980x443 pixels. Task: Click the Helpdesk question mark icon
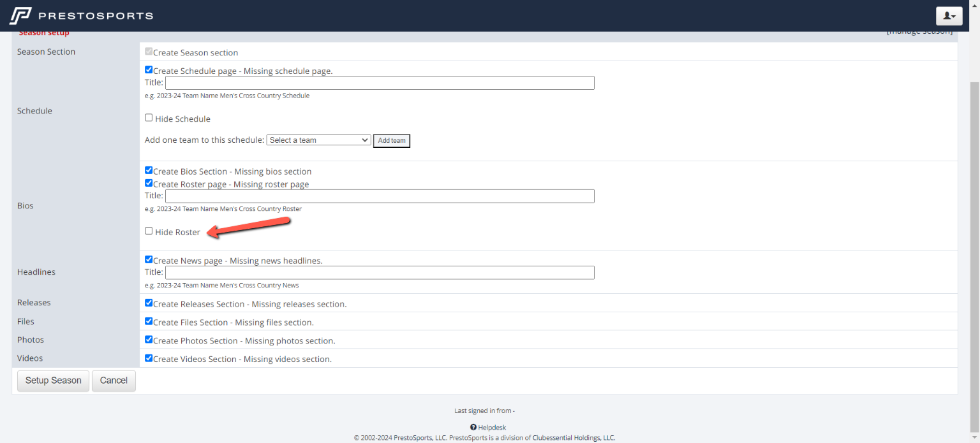point(473,428)
